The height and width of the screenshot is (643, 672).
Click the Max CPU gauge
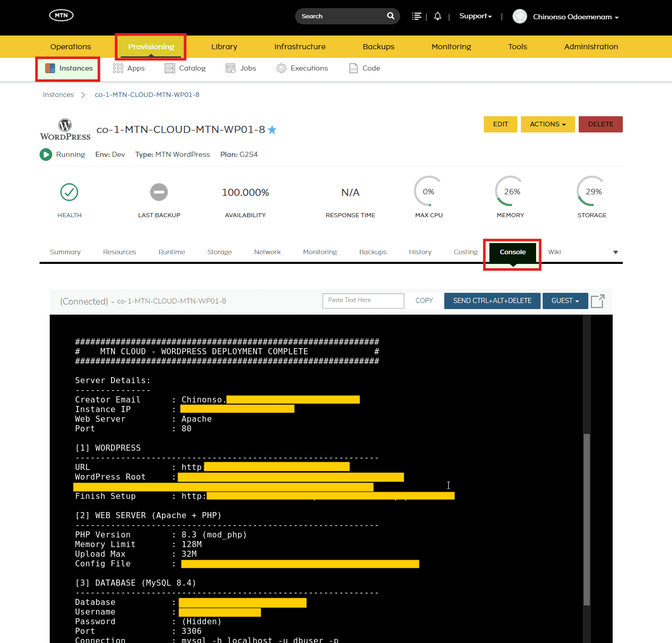point(429,191)
